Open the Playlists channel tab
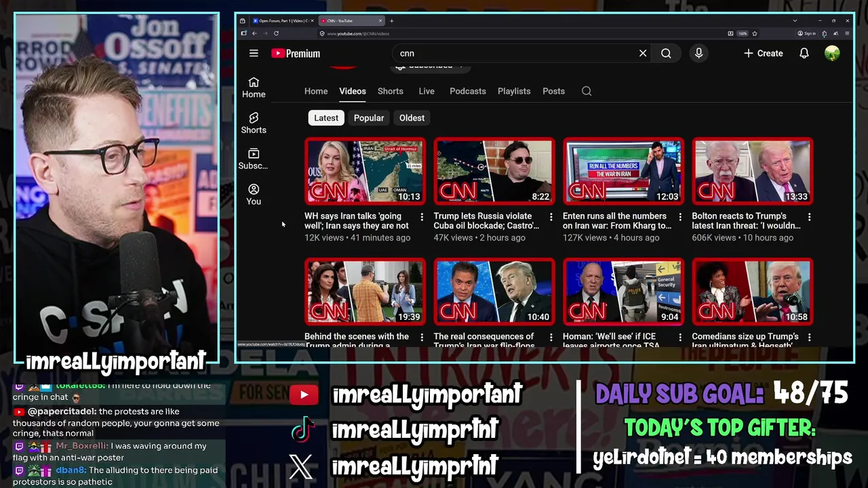868x488 pixels. pos(514,91)
